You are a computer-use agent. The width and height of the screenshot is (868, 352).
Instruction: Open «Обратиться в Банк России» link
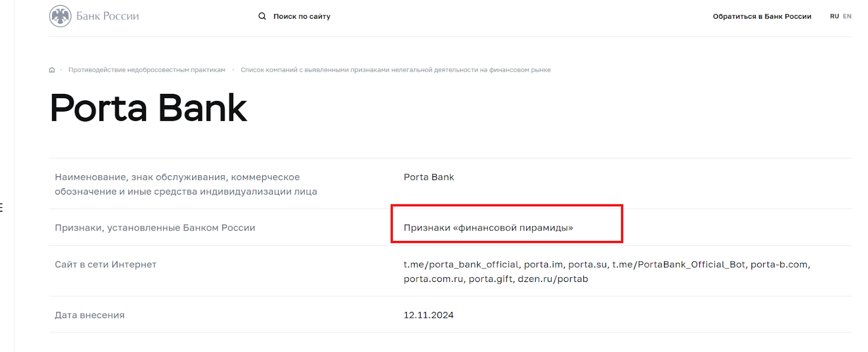(762, 16)
